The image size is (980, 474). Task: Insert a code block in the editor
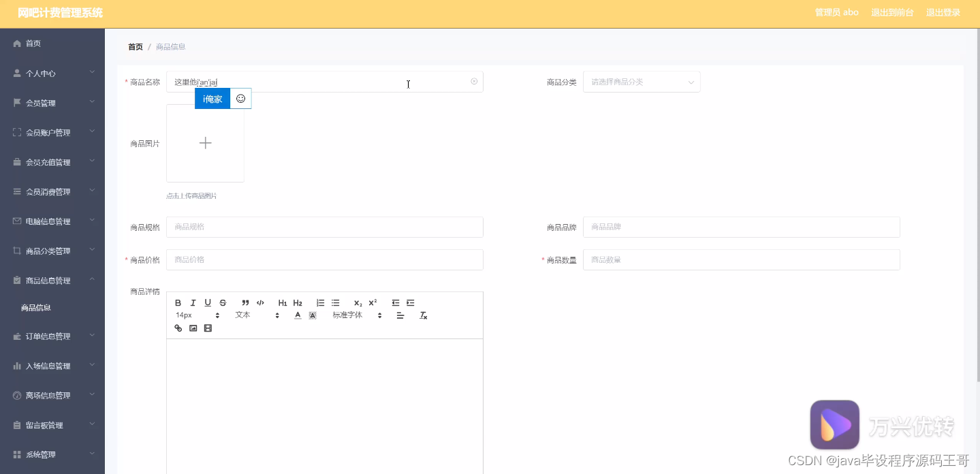260,303
